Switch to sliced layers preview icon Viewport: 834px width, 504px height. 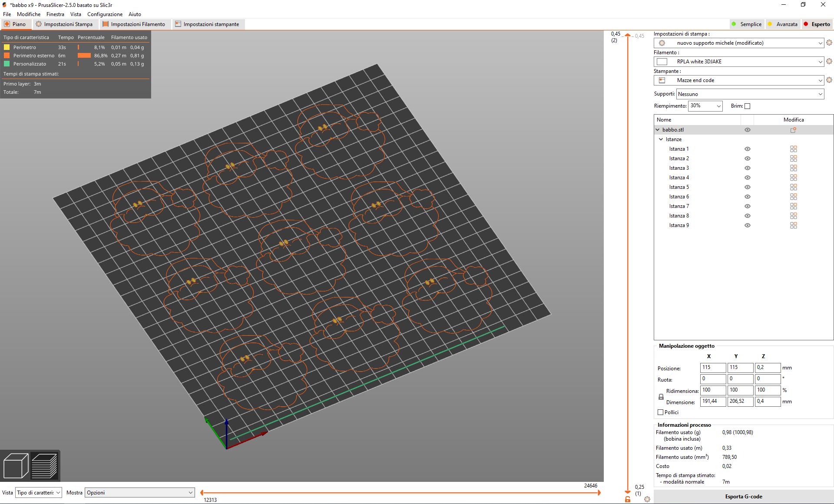coord(44,465)
